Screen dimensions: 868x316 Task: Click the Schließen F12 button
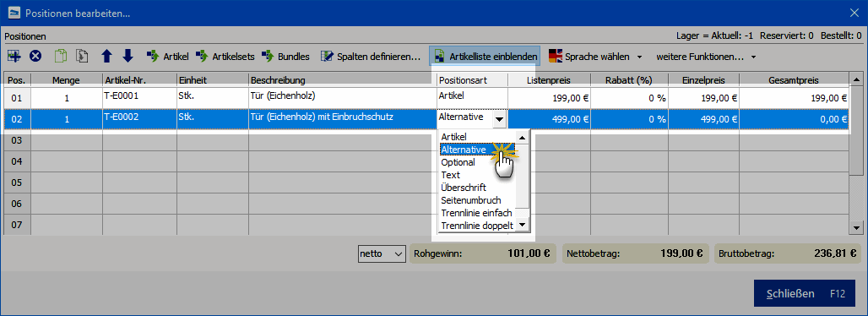(806, 294)
